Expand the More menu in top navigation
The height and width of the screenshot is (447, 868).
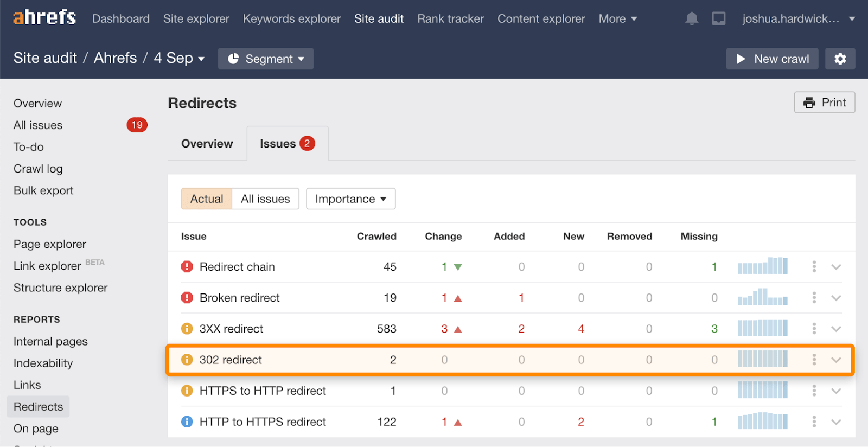tap(618, 19)
